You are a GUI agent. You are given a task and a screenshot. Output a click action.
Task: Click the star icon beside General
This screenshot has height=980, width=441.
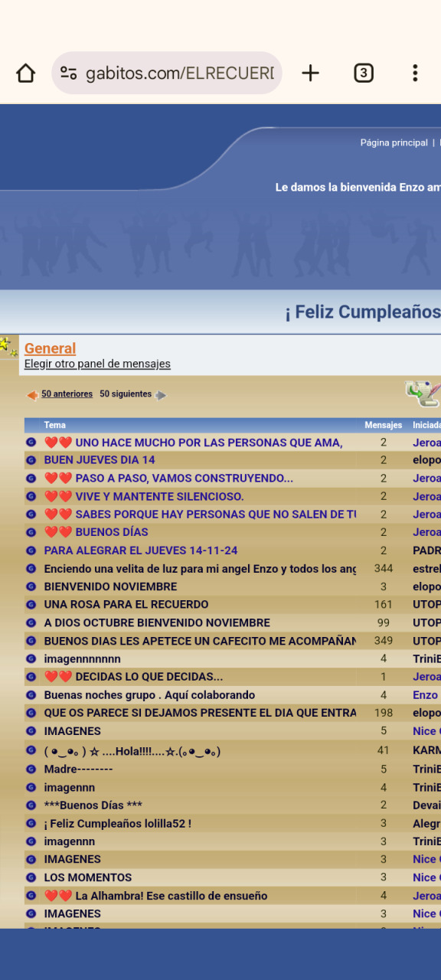pos(8,347)
